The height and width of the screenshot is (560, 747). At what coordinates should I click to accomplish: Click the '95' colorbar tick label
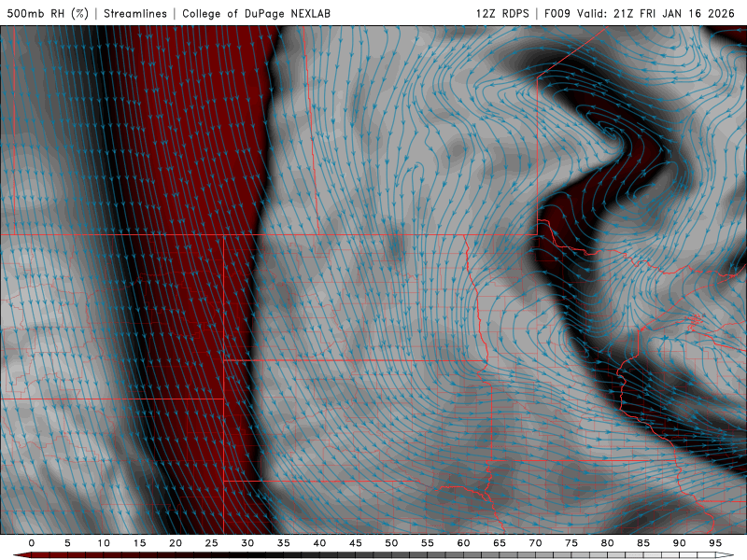pyautogui.click(x=715, y=543)
